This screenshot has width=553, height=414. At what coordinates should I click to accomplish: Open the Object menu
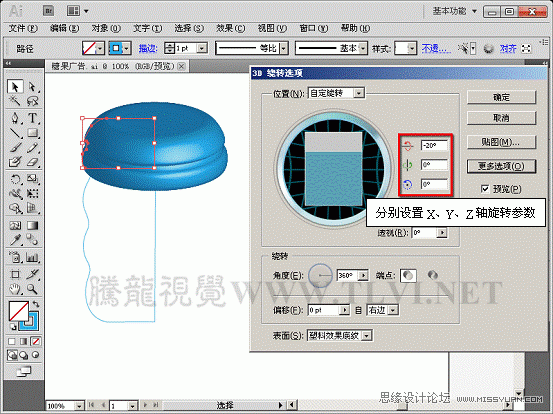[x=106, y=28]
